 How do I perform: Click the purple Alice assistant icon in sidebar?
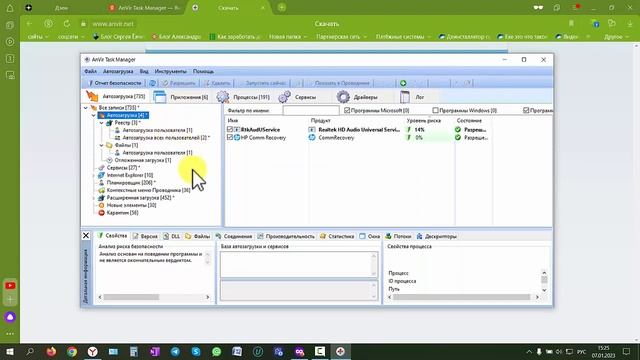click(10, 317)
